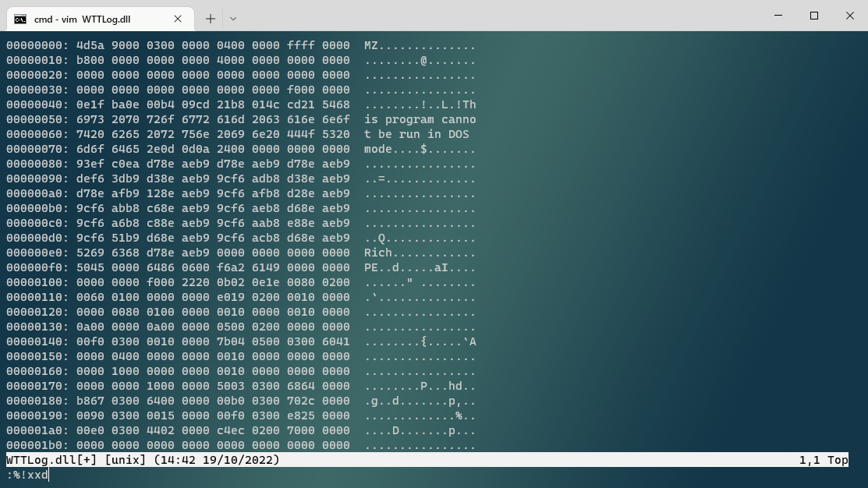Close the terminal window
868x488 pixels.
(x=850, y=16)
